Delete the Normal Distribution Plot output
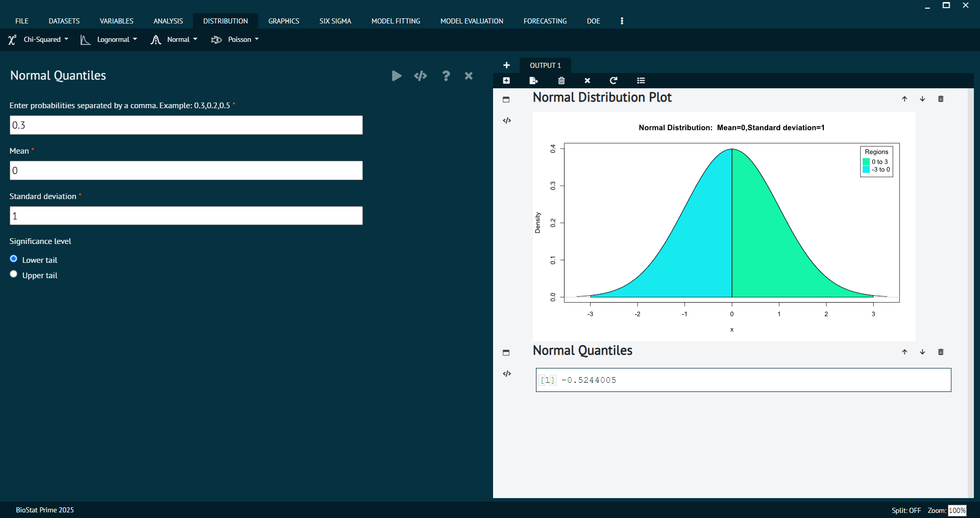The height and width of the screenshot is (518, 980). pyautogui.click(x=941, y=99)
